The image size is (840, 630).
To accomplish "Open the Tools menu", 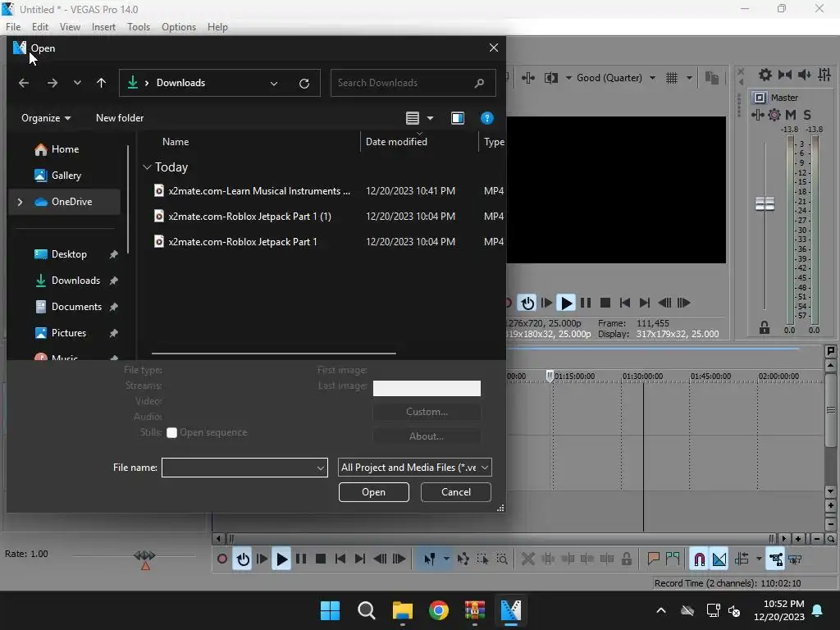I will tap(138, 27).
